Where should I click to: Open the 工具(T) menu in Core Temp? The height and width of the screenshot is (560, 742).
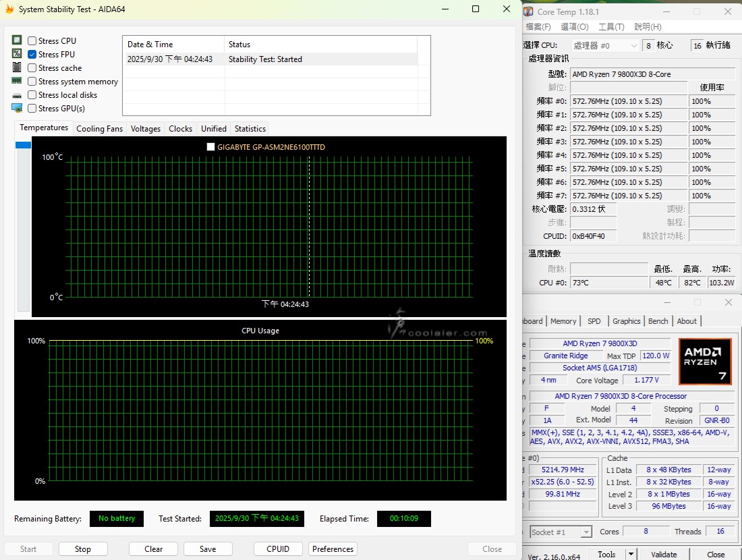(611, 27)
